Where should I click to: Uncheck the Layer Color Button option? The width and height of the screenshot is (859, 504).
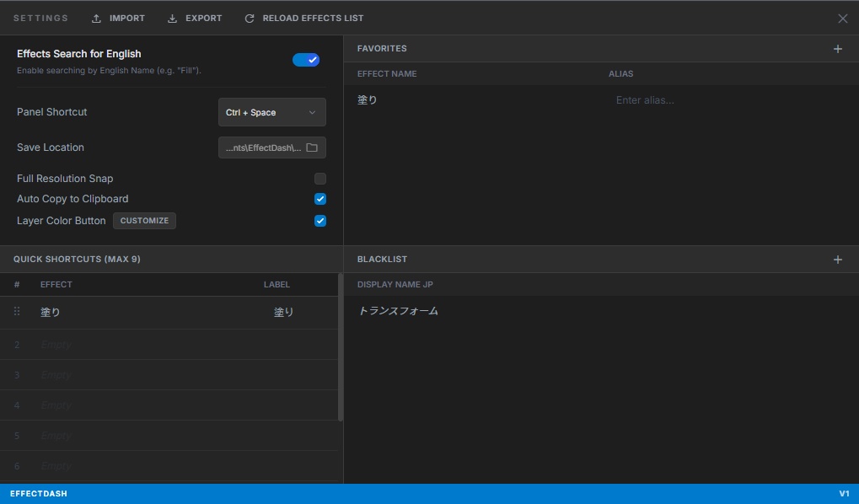(x=319, y=221)
